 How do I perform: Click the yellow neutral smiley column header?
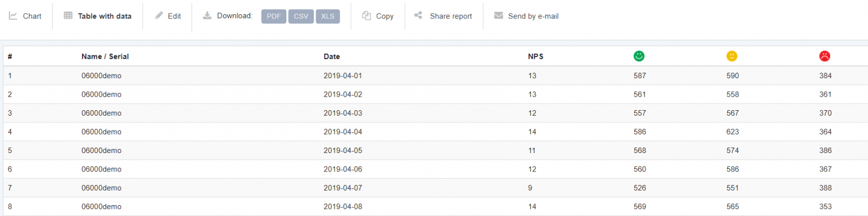[732, 56]
